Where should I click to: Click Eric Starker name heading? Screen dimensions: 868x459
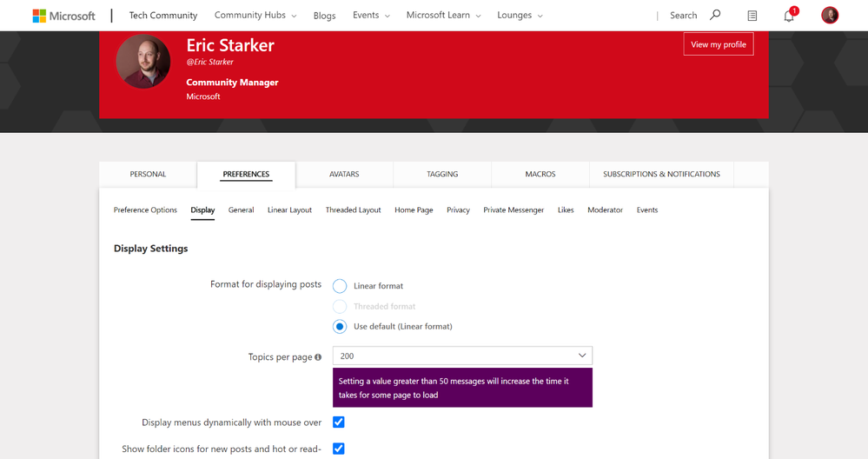[x=230, y=45]
